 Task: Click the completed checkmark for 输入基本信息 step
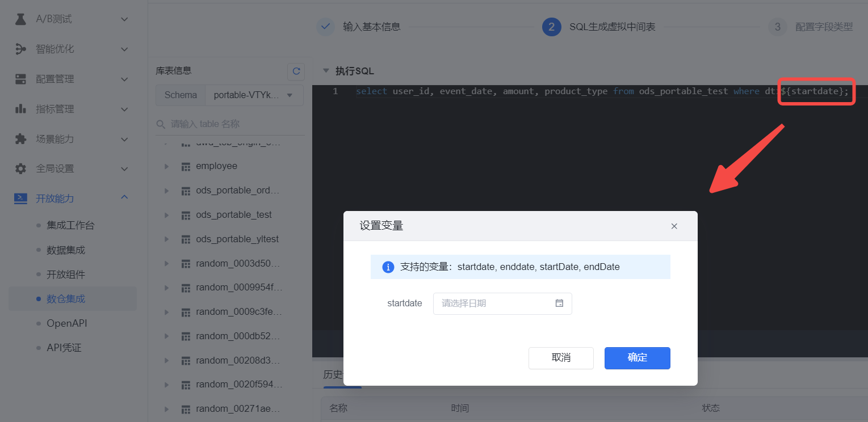click(325, 27)
